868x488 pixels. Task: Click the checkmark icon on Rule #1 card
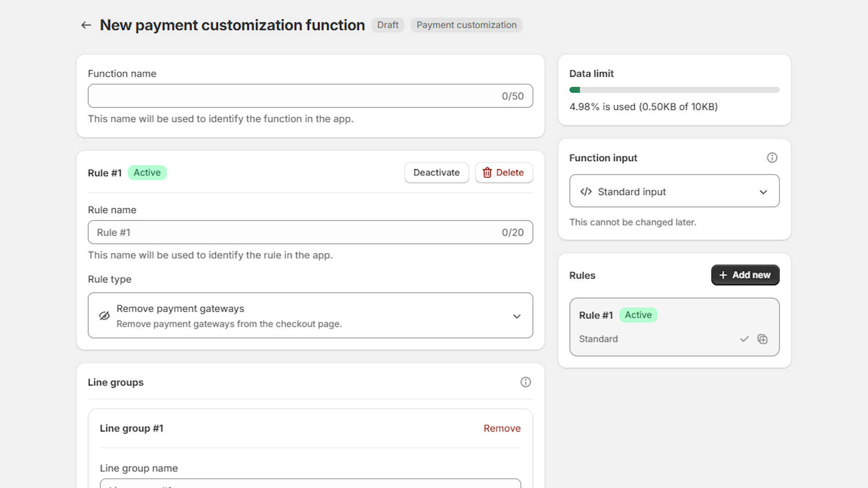[744, 339]
